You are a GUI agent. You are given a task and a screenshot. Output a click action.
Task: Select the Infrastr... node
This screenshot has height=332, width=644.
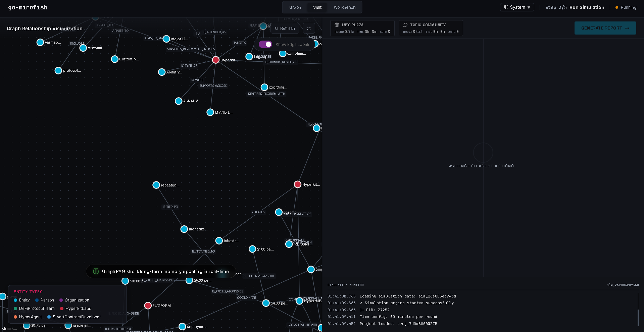pos(219,241)
